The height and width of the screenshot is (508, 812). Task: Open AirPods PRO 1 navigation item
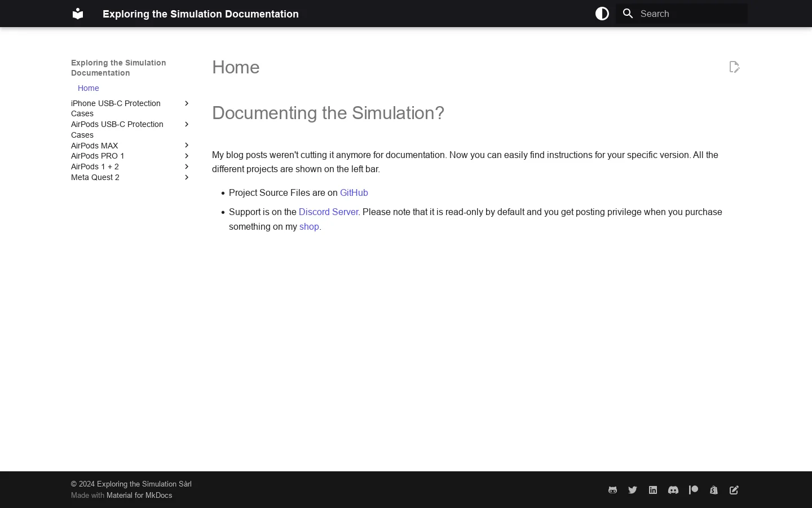(x=98, y=156)
